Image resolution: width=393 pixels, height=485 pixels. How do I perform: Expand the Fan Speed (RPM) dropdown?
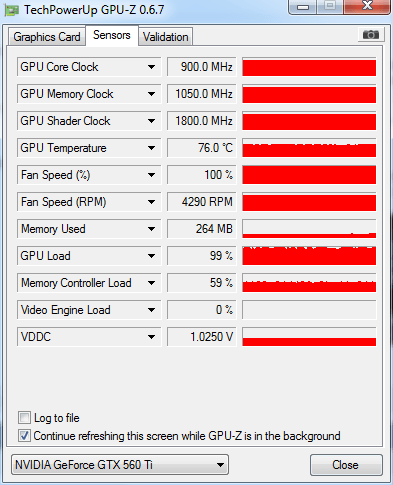pyautogui.click(x=151, y=202)
